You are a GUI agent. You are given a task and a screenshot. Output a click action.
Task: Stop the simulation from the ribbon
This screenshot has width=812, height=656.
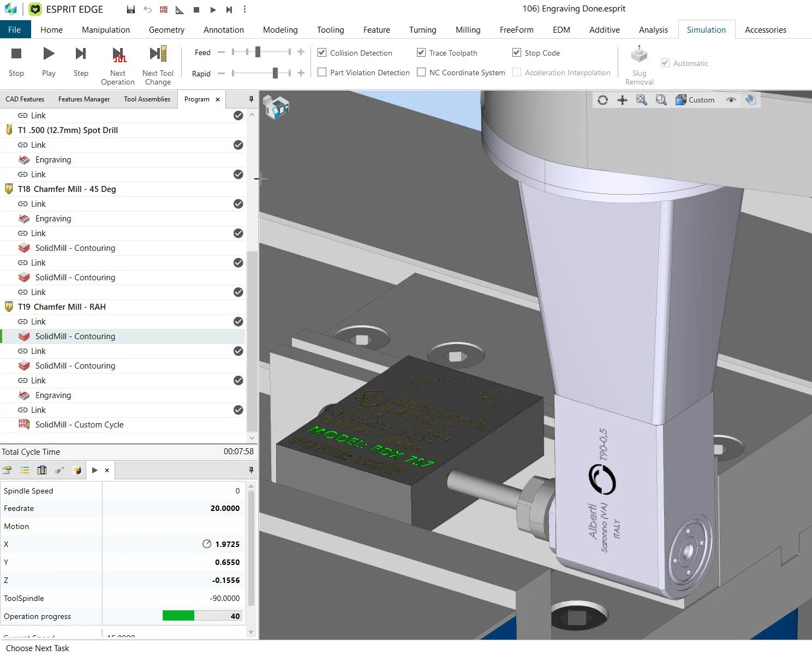click(16, 62)
